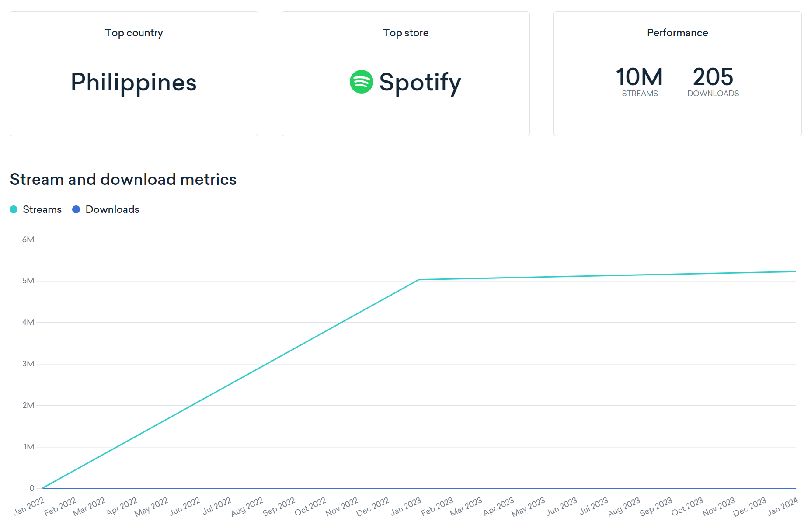Click the Aug 2022 axis label

pos(247,507)
